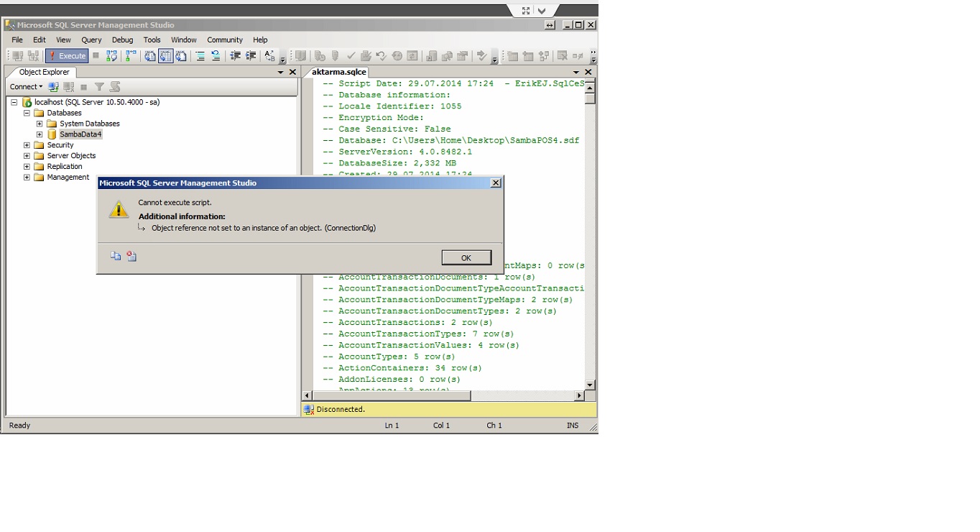Uncomment the selected lines icon
The image size is (980, 532).
(216, 56)
